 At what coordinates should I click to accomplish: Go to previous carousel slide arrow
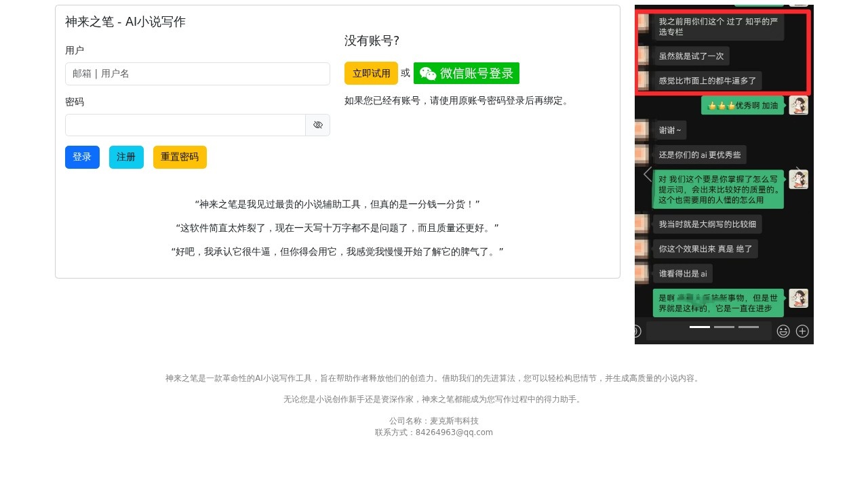point(648,174)
